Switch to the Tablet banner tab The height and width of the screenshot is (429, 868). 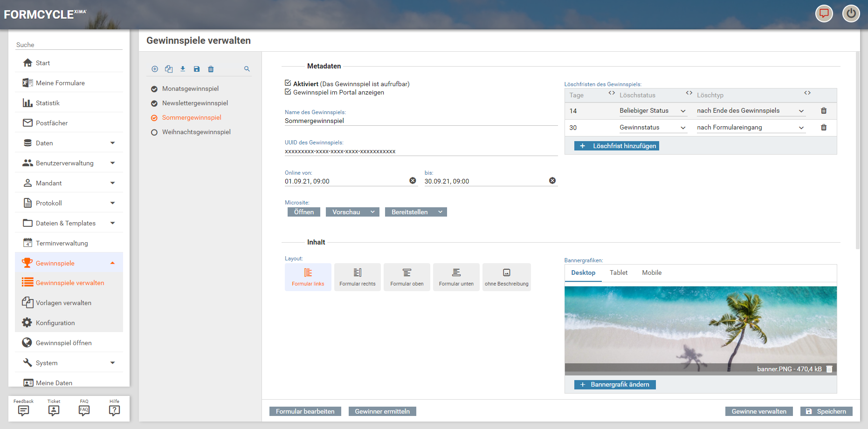[618, 273]
